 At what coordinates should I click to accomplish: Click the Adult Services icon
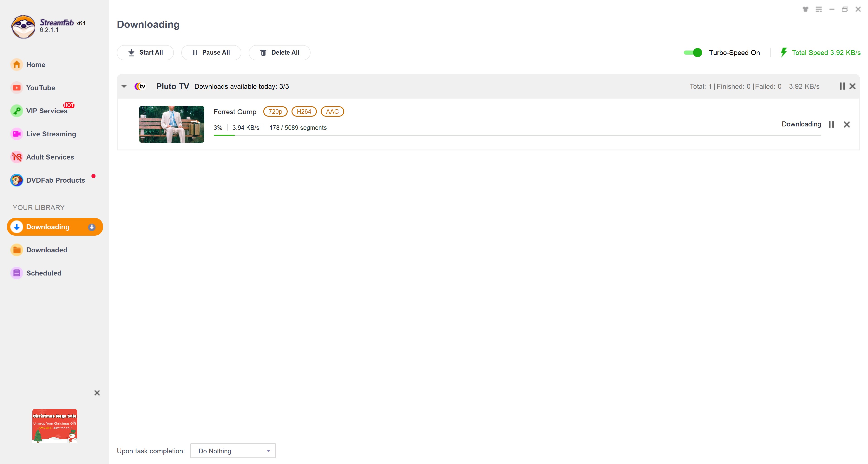tap(17, 157)
